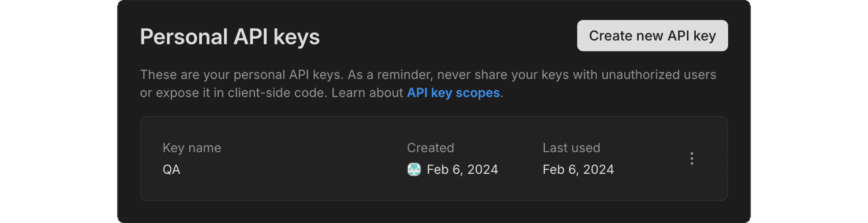This screenshot has height=223, width=868.
Task: Click the phrase "client-side code"
Action: 277,93
